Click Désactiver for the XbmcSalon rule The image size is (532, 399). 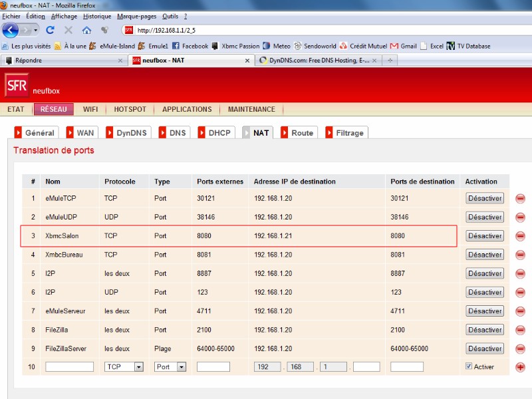click(x=485, y=236)
